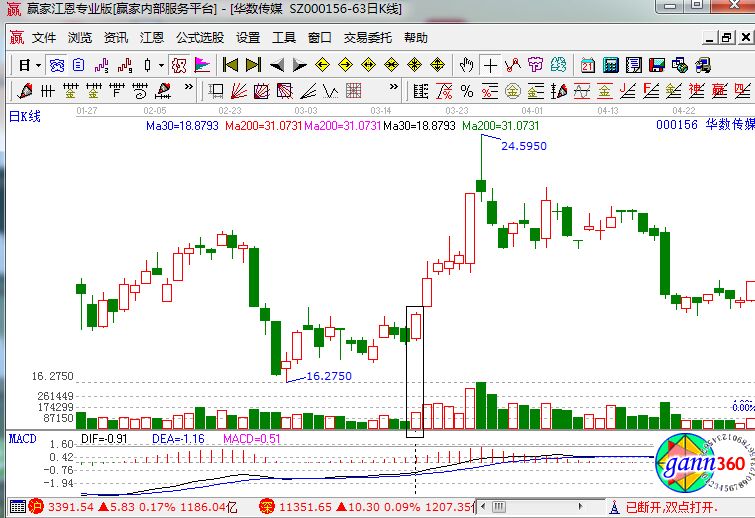Select the hand pan tool

tap(467, 65)
